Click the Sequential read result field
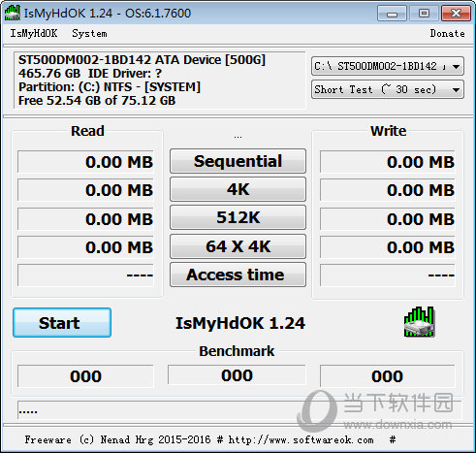Viewport: 476px width, 453px height. [x=85, y=162]
